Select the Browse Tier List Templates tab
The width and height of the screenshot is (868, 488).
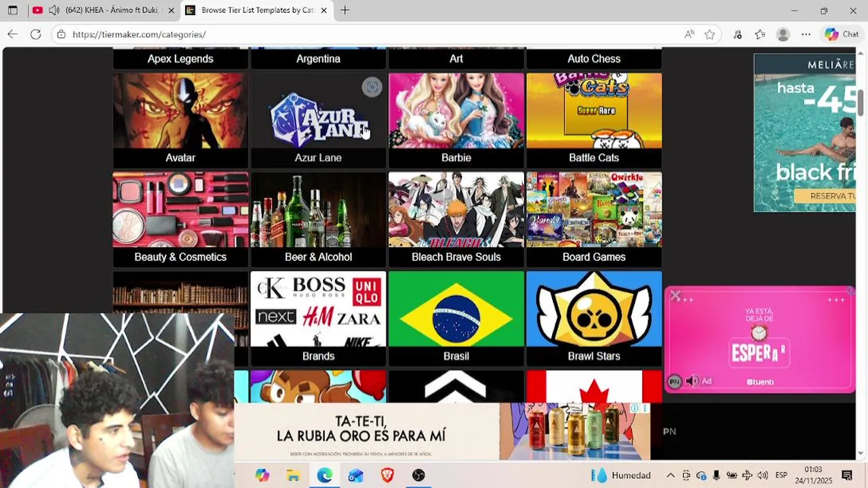click(x=257, y=10)
